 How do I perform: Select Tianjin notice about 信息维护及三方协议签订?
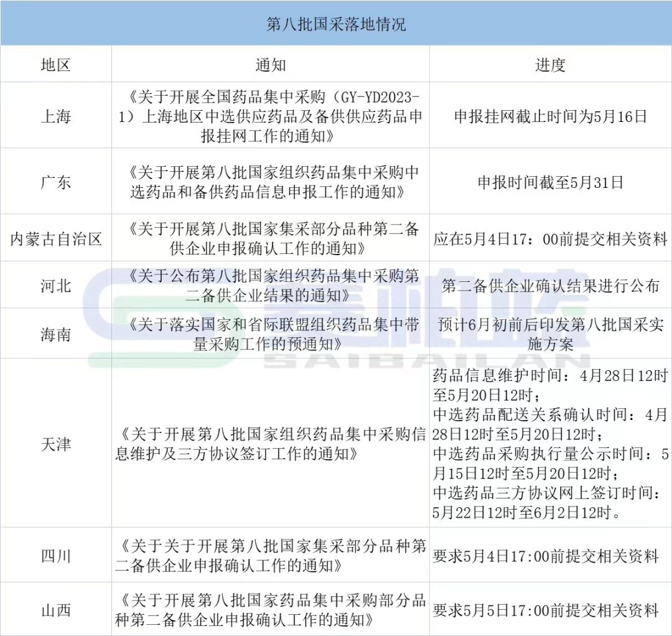click(271, 444)
